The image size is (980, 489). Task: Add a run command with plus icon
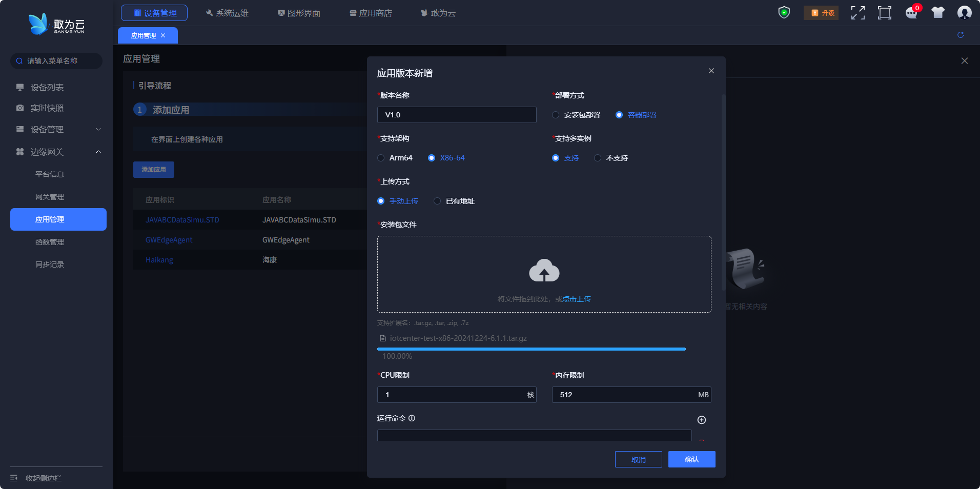point(702,420)
